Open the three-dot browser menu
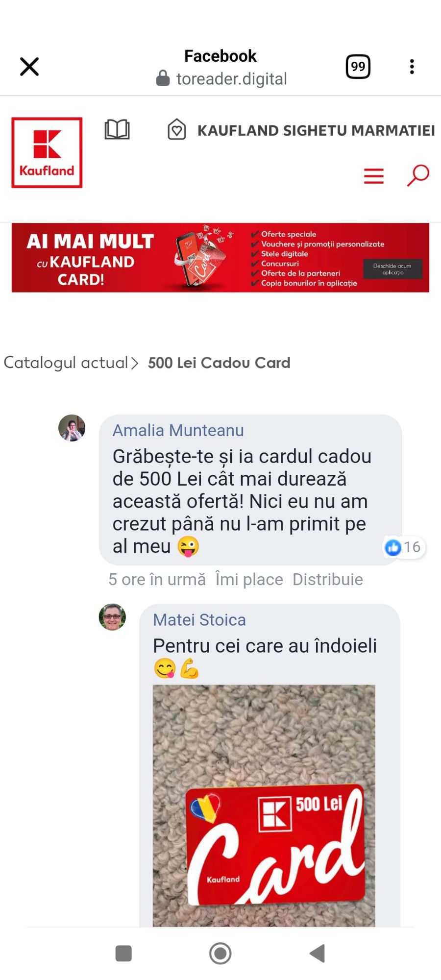The width and height of the screenshot is (441, 980). (412, 67)
